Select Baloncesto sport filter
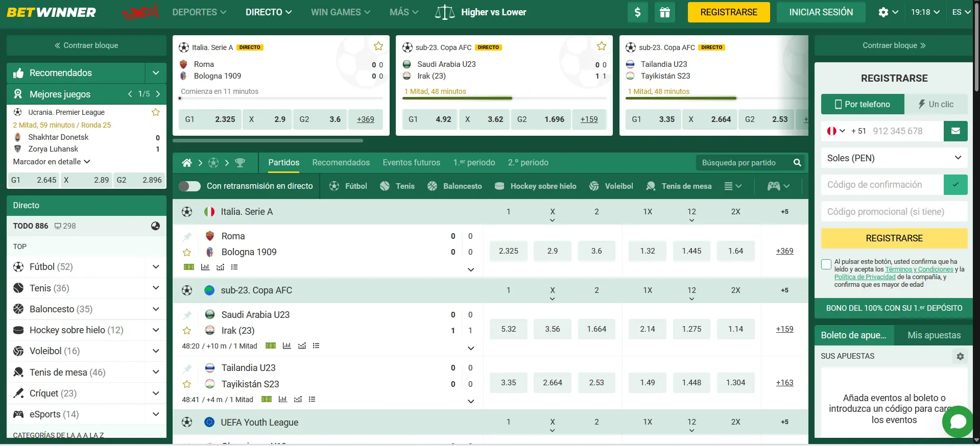This screenshot has width=980, height=446. 455,186
